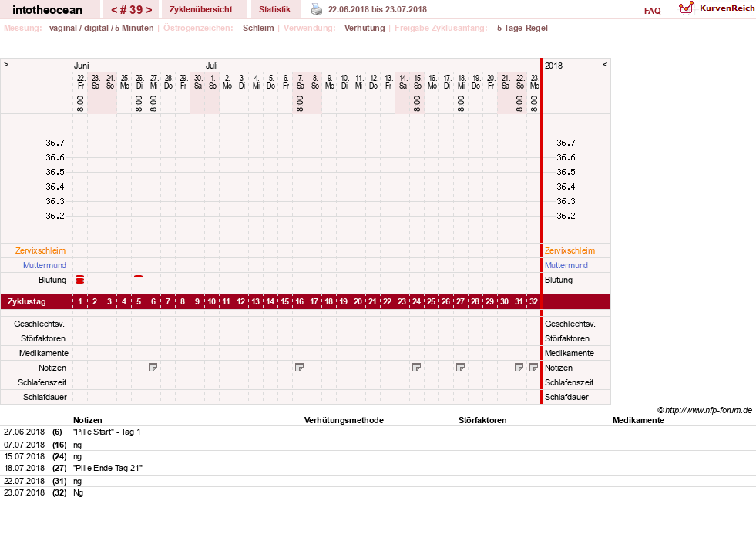This screenshot has width=756, height=558.
Task: Click note row 18.07.2018 Pille Ende Tag 21
Action: (x=378, y=469)
